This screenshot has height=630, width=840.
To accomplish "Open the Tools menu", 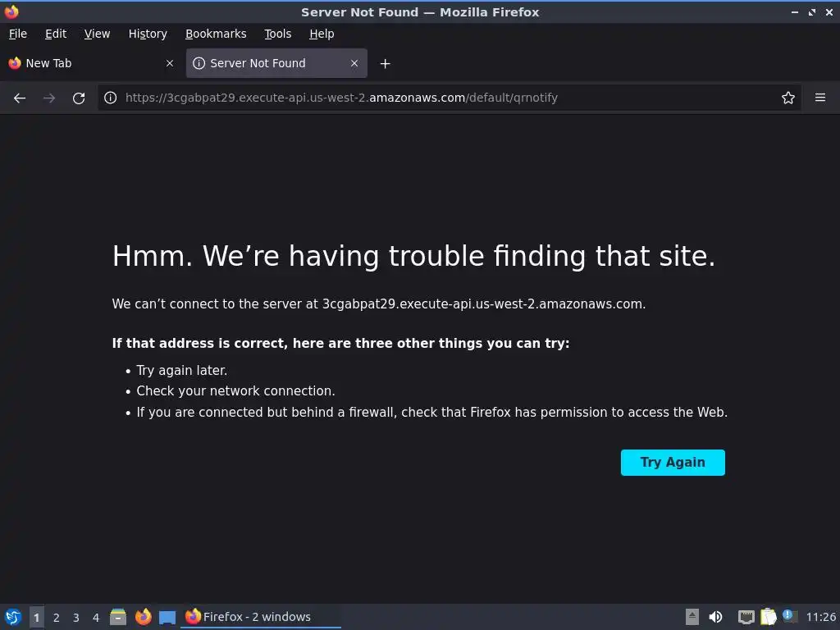I will pos(277,34).
